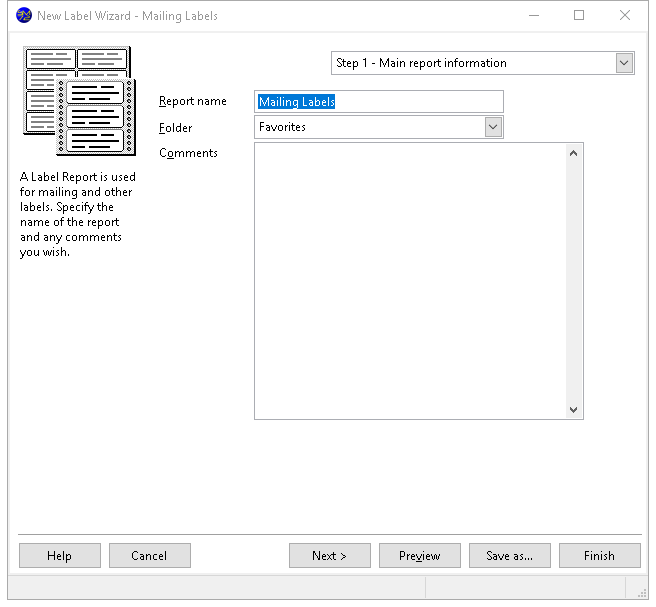Viewport: 656px width, 607px height.
Task: Click the resize grip in status bar
Action: [x=642, y=592]
